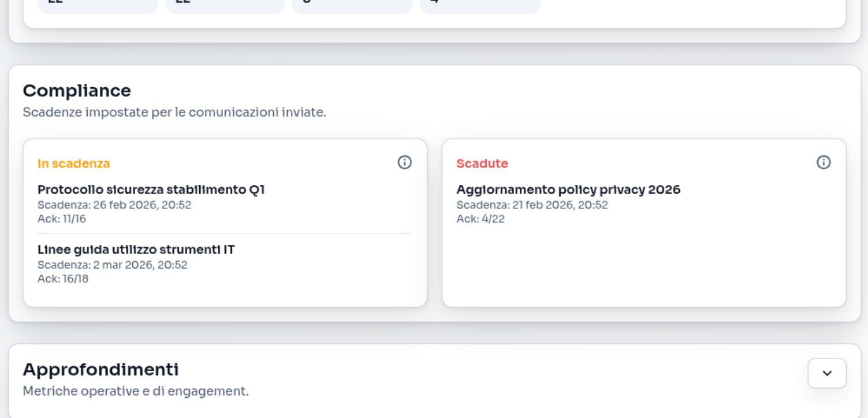868x418 pixels.
Task: Click the Compliance section heading
Action: point(77,91)
